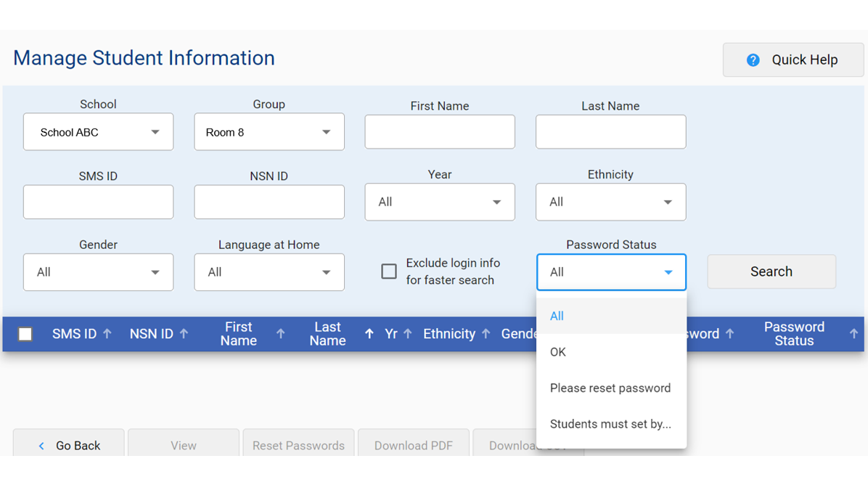Open Quick Help via question mark icon
This screenshot has width=868, height=485.
tap(752, 60)
